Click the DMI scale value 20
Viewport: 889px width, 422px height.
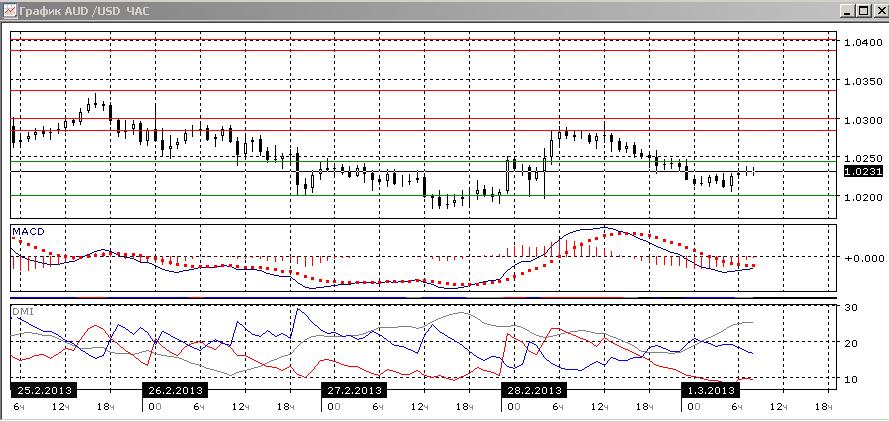click(851, 343)
